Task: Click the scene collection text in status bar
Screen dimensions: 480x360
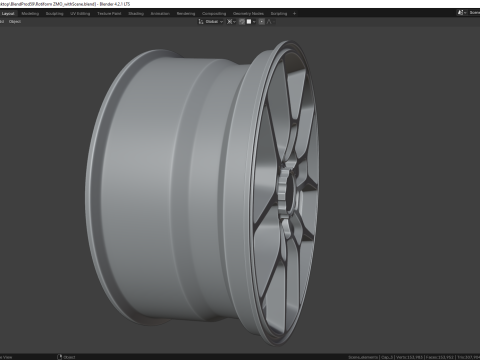Action: tap(363, 357)
